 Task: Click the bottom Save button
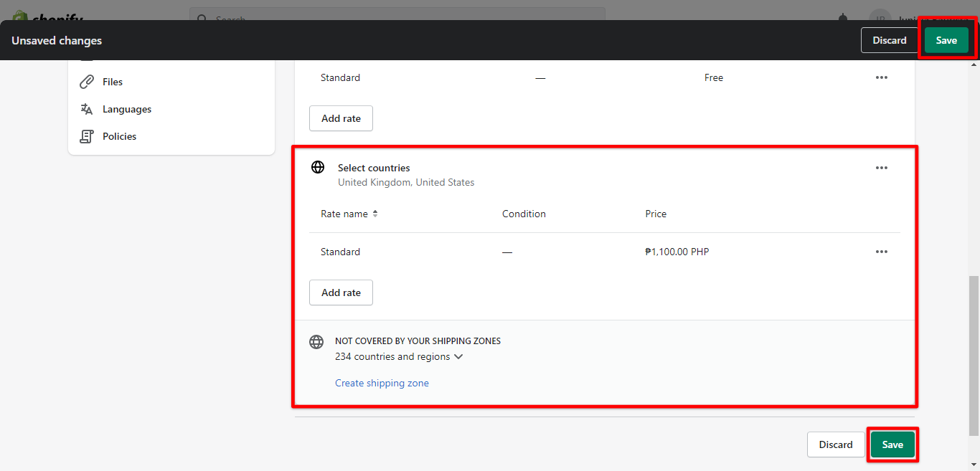pyautogui.click(x=892, y=444)
